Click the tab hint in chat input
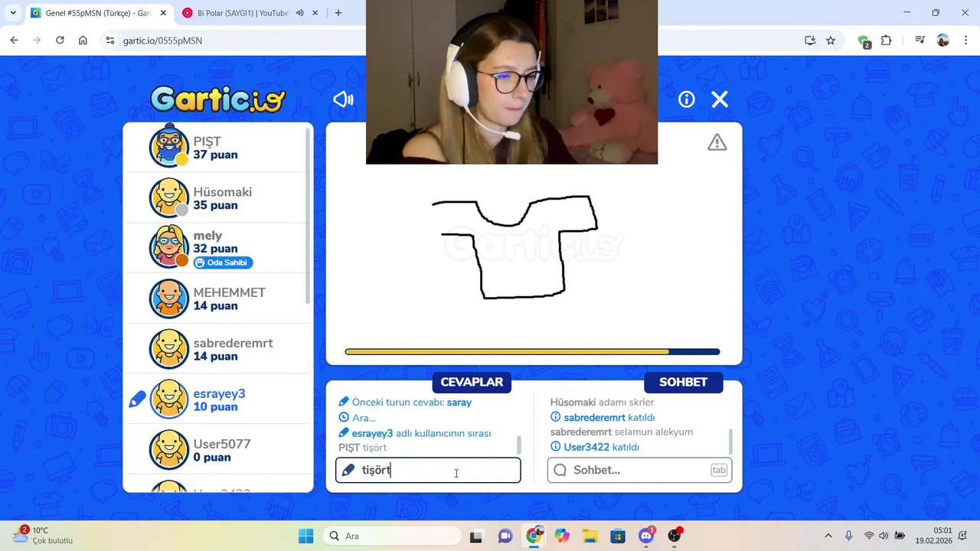The height and width of the screenshot is (551, 980). pos(718,470)
